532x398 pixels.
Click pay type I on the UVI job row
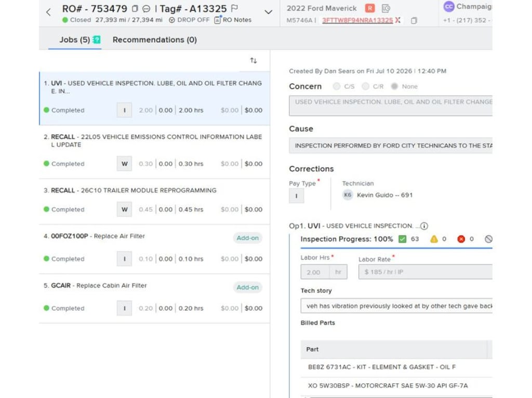124,110
